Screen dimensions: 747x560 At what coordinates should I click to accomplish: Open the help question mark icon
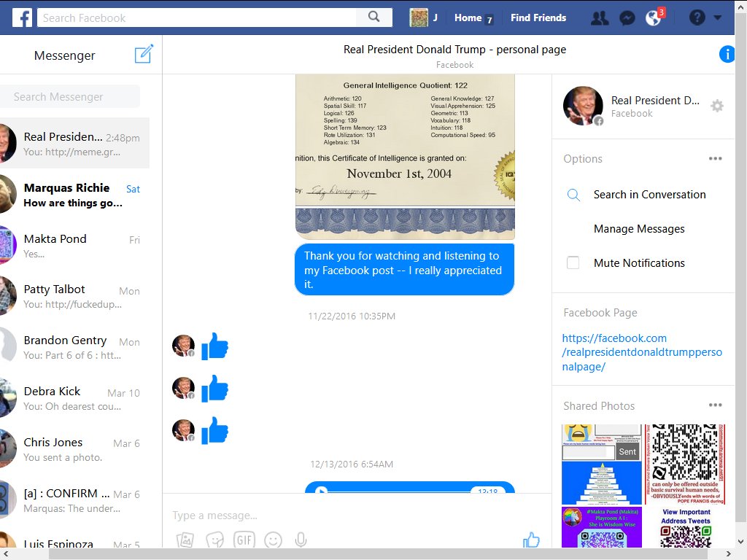tap(697, 18)
